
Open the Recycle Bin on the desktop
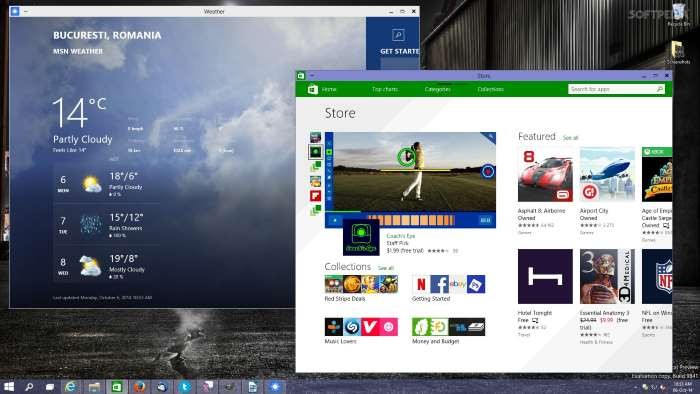(x=678, y=15)
